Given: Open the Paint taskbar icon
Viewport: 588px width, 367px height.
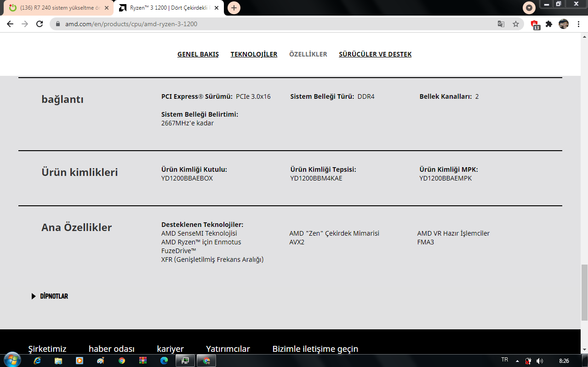Looking at the screenshot, I should click(101, 361).
